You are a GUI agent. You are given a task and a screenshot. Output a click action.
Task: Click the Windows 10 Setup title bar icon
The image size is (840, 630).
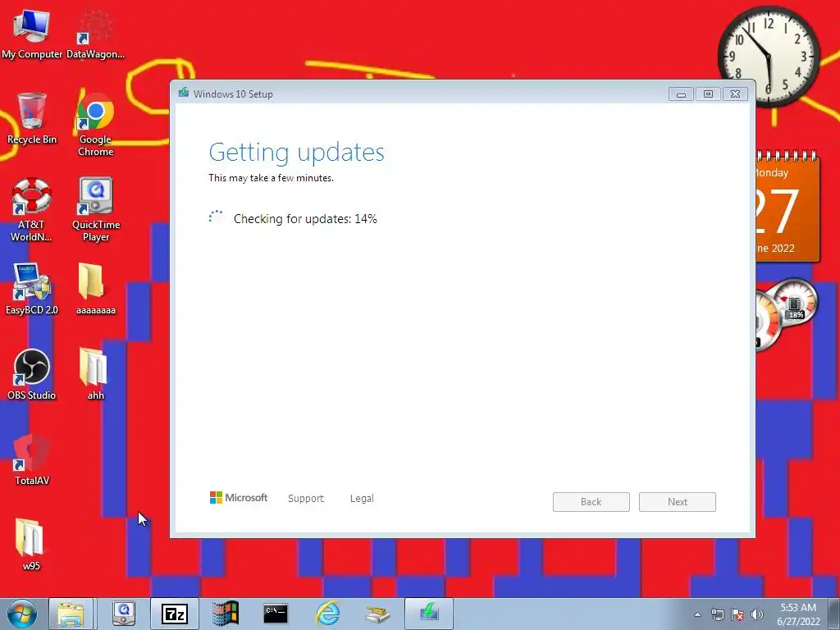pos(184,94)
